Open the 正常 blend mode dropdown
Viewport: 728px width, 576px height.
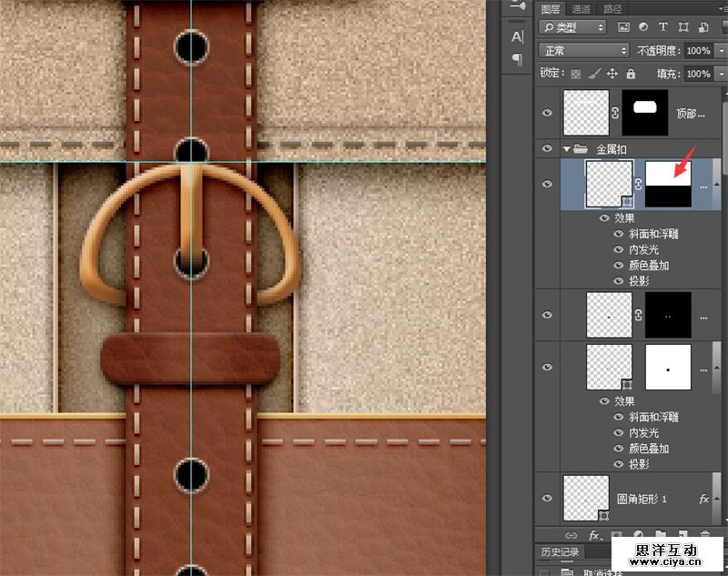coord(583,51)
